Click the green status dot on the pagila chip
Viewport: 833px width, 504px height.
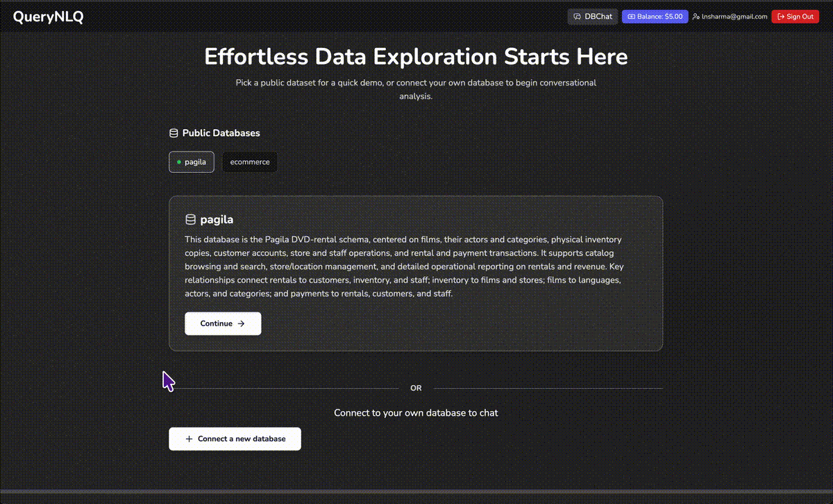click(179, 162)
